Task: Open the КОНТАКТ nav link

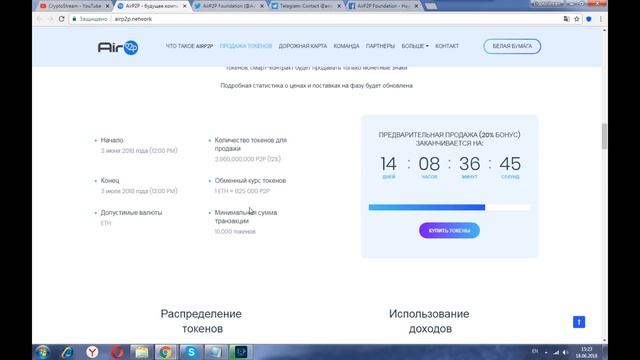Action: click(447, 46)
